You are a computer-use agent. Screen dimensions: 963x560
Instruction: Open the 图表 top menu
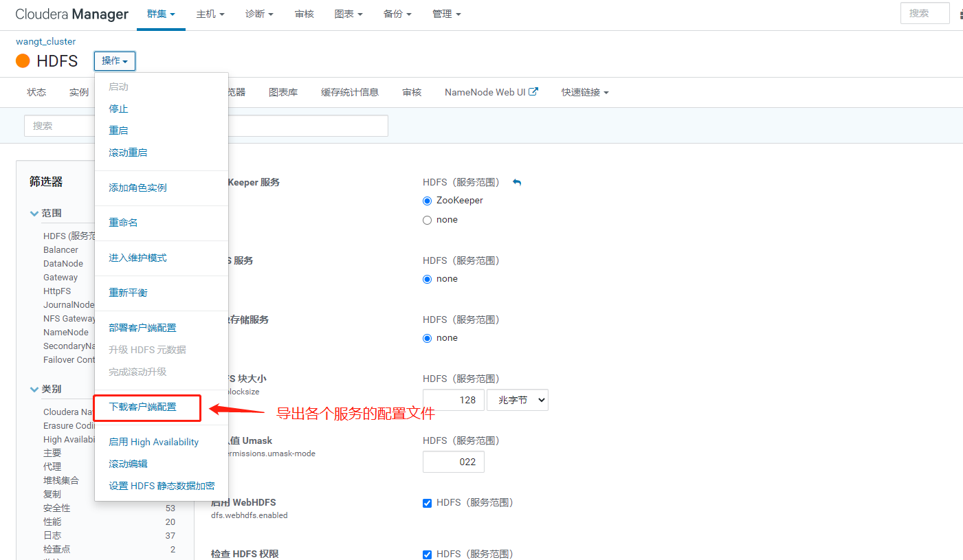[348, 14]
